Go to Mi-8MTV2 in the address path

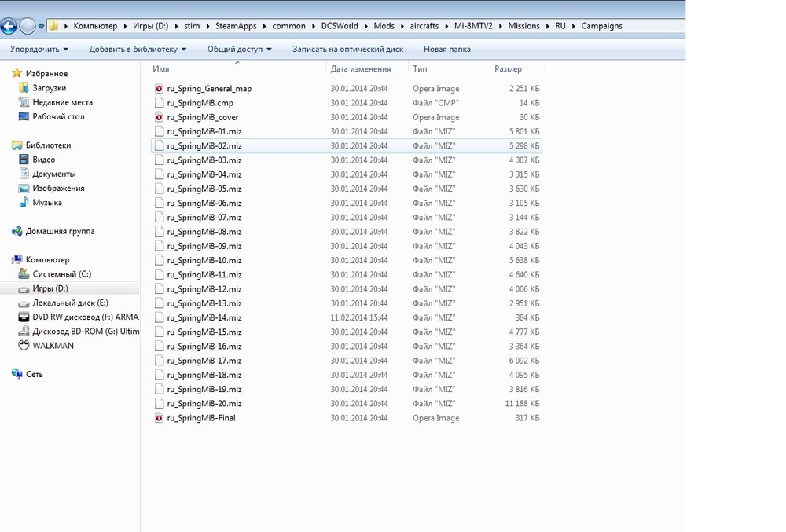point(473,26)
